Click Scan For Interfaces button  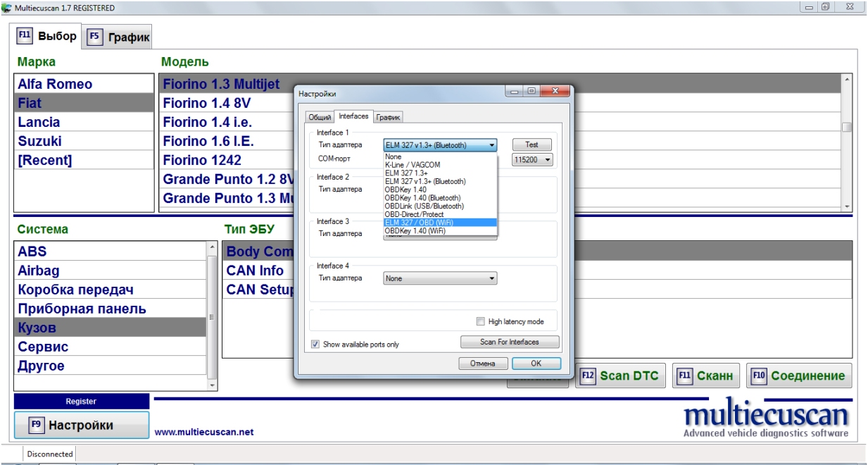[x=510, y=342]
